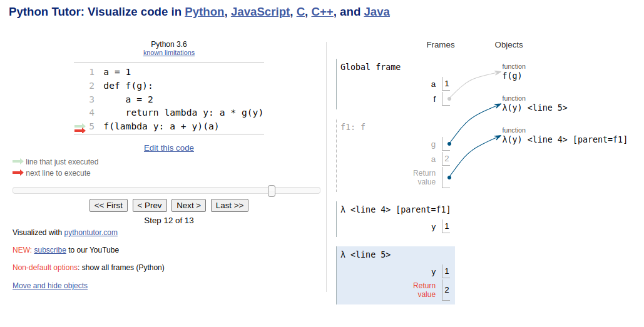Open the known limitations link
Viewport: 644px width, 327px height.
pyautogui.click(x=169, y=53)
